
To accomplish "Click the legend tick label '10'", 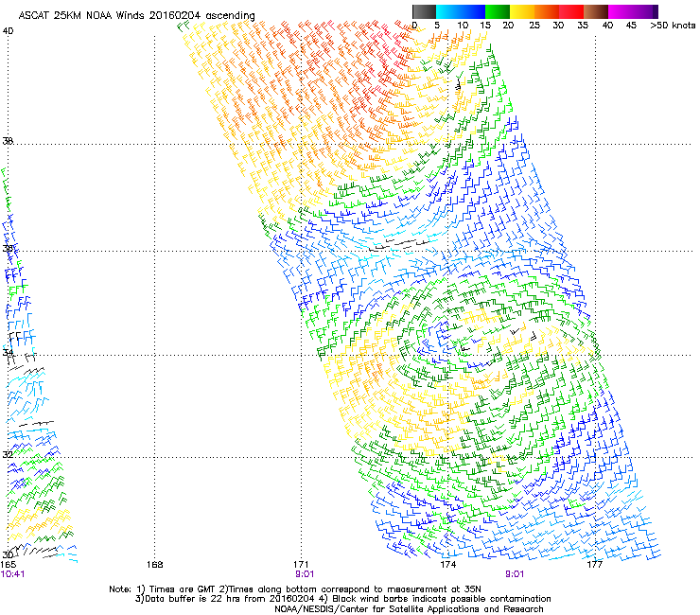I will [463, 26].
